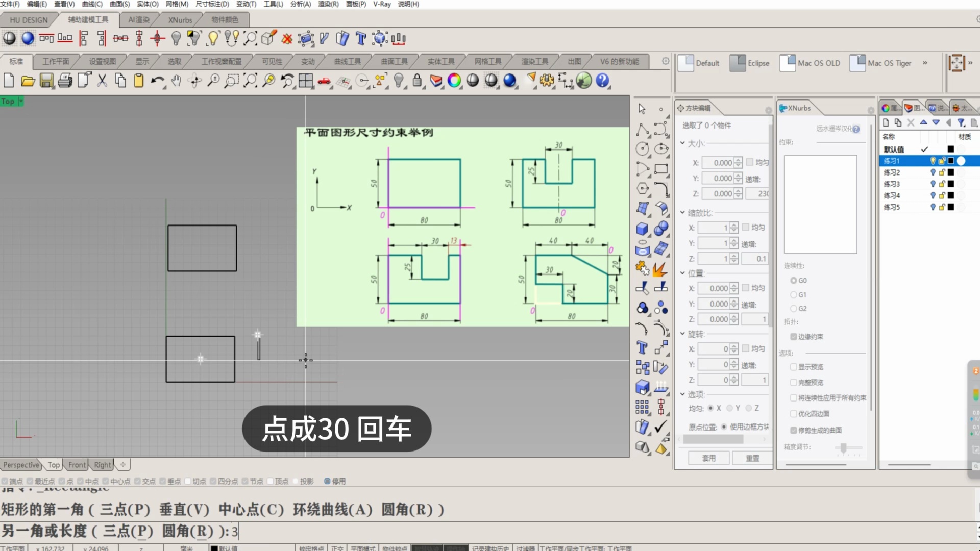Select the Rectangle tool in side toolbar
The width and height of the screenshot is (980, 551).
coord(661,169)
